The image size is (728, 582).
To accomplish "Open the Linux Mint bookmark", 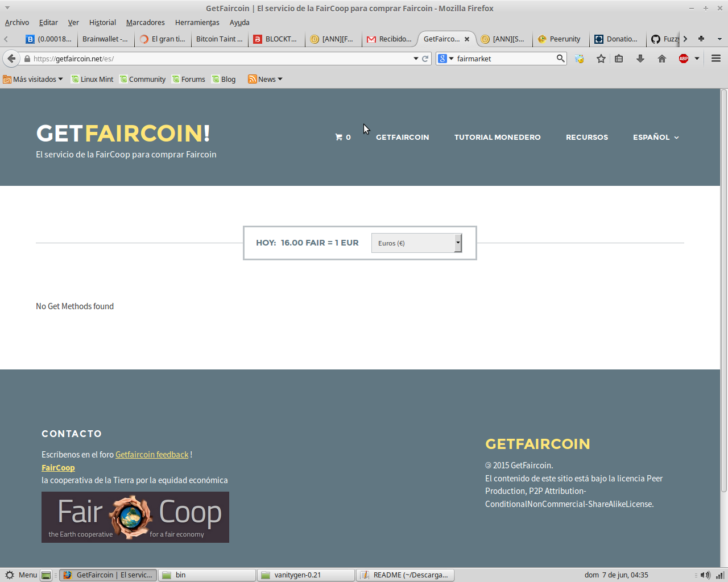I will point(92,79).
